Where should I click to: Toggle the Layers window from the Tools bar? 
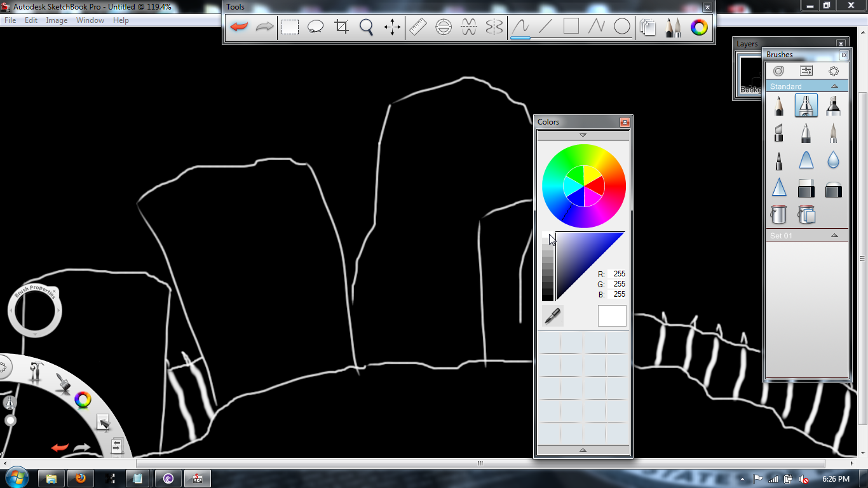[648, 27]
